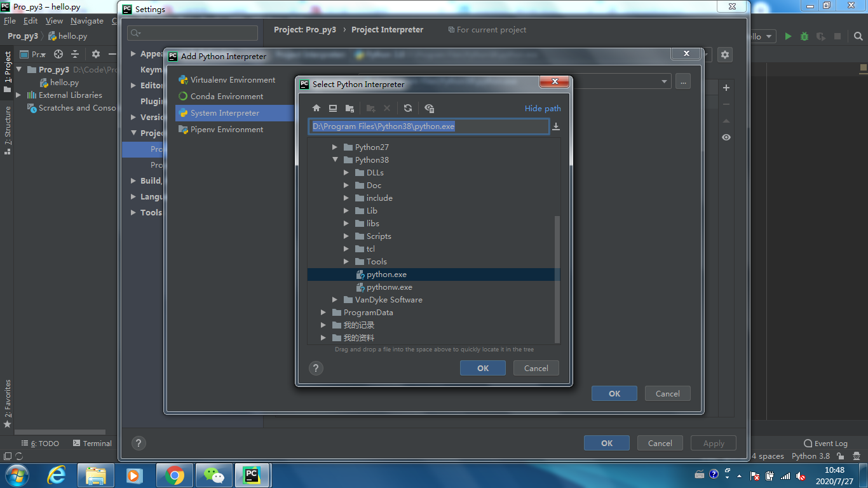Screen dimensions: 868x488
Task: Click Python 3.8 interpreter in status bar
Action: 811,456
